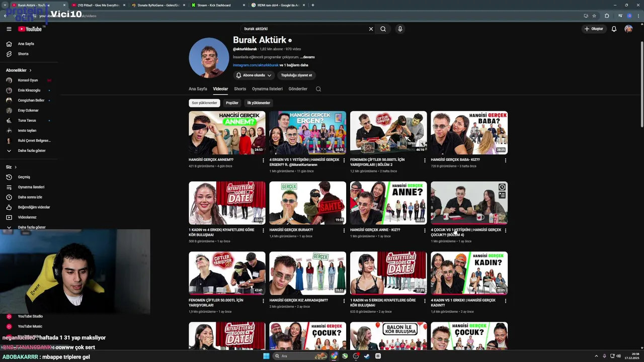Click the YouTube logo
Image resolution: width=644 pixels, height=362 pixels.
click(x=31, y=29)
